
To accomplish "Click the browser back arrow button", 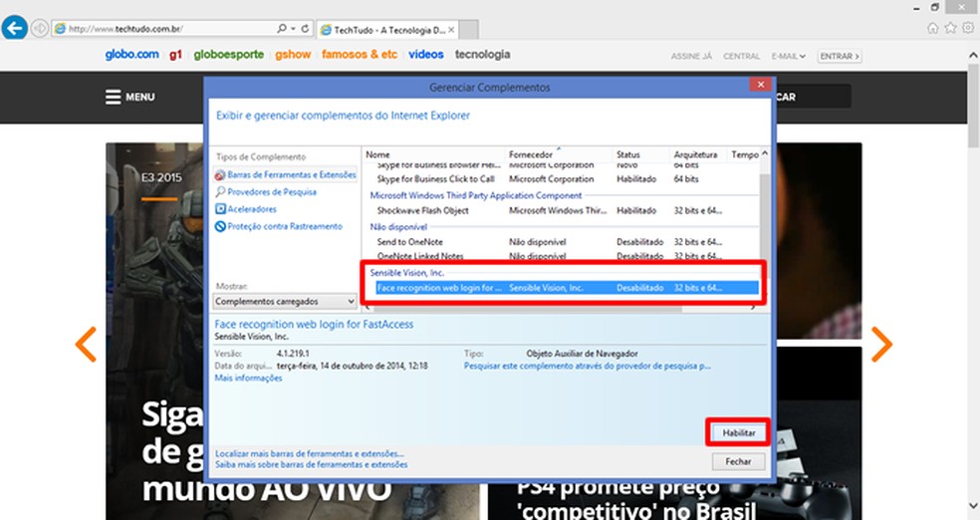I will [14, 28].
